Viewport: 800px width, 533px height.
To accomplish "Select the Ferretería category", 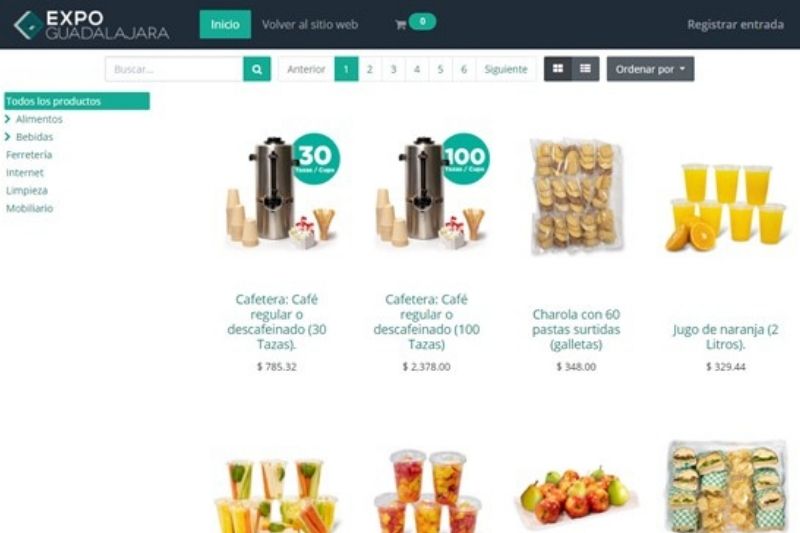I will pyautogui.click(x=29, y=155).
